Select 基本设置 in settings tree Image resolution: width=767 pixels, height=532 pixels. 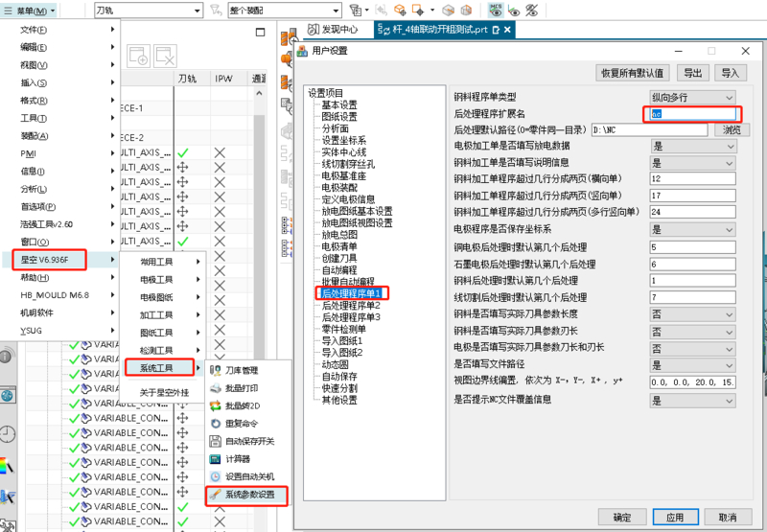tap(339, 104)
